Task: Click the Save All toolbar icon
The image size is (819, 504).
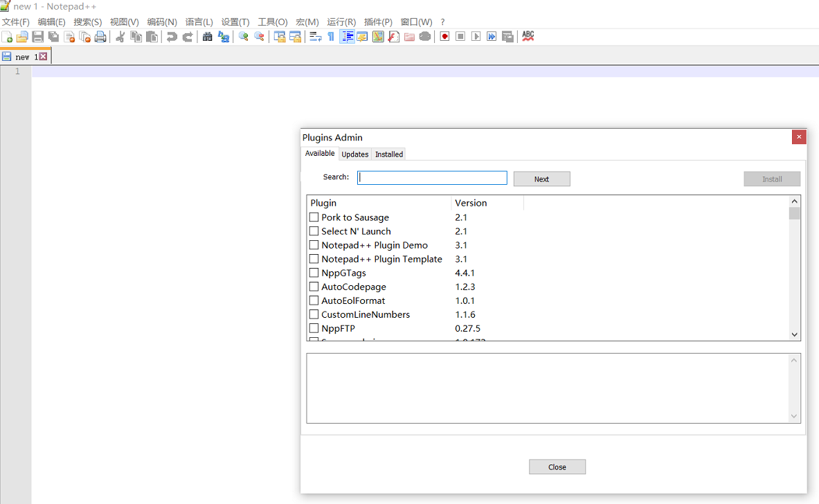Action: [x=53, y=37]
